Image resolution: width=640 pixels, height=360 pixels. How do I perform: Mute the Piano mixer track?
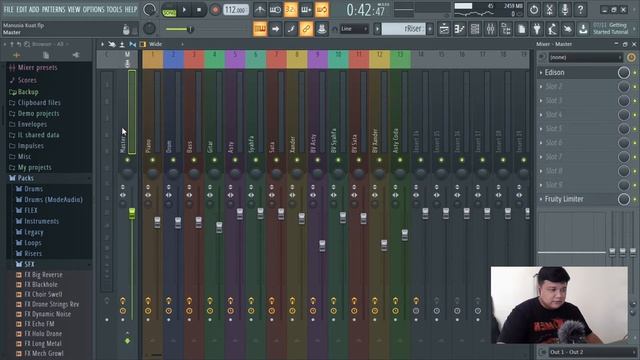click(153, 160)
